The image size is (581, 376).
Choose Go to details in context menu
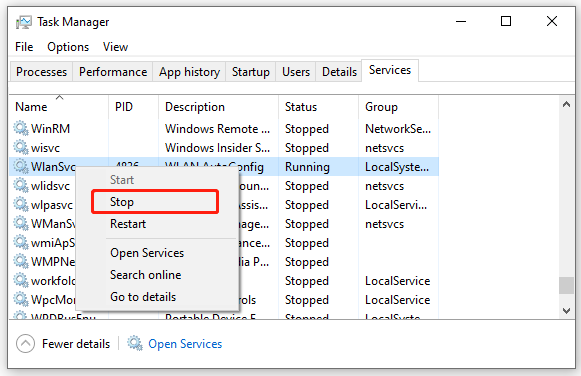[x=157, y=297]
